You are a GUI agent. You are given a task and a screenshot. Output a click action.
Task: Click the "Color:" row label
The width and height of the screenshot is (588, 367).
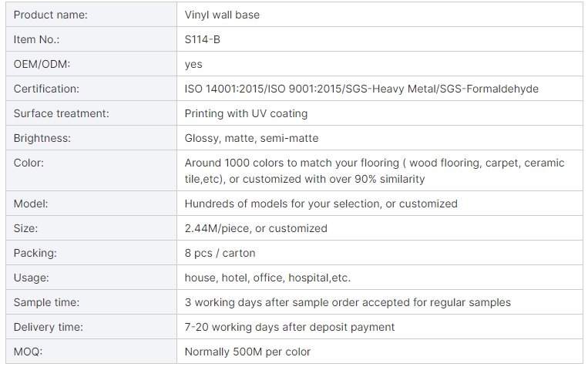(x=29, y=163)
